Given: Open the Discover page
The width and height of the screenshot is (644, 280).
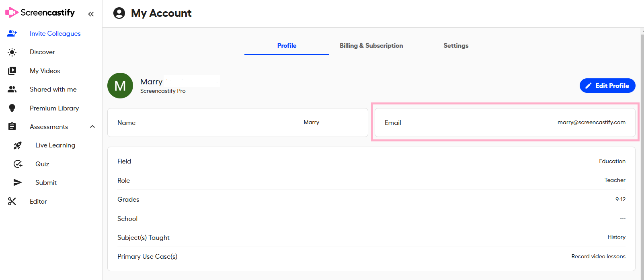Looking at the screenshot, I should click(42, 52).
